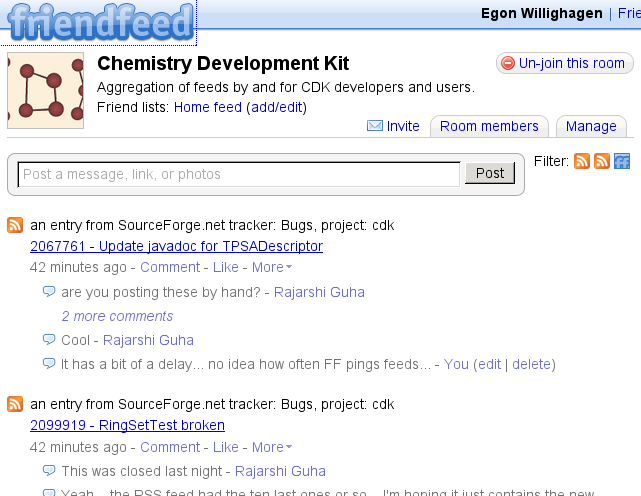641x496 pixels.
Task: Click the '42 minutes ago' timestamp under TPSADescriptor
Action: 78,267
